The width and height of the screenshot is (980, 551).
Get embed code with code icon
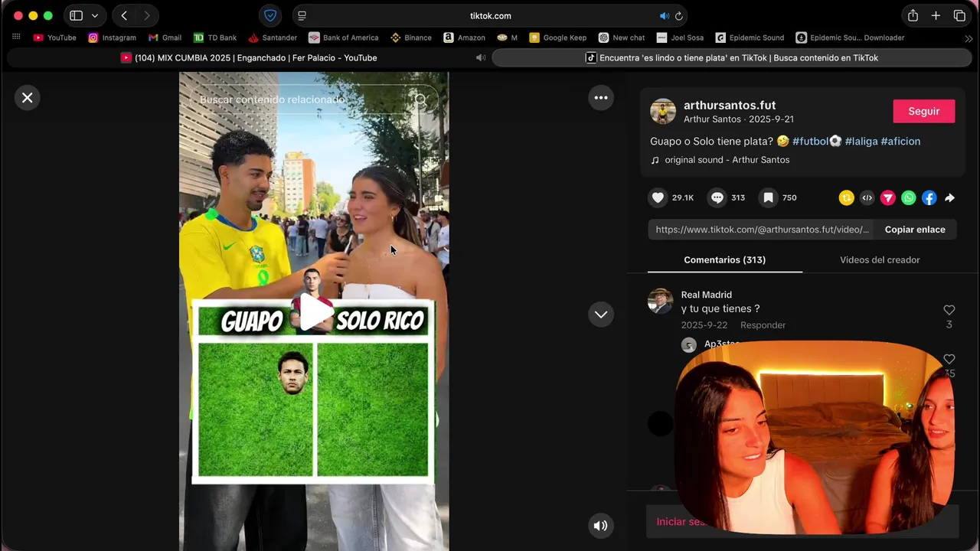[x=867, y=198]
